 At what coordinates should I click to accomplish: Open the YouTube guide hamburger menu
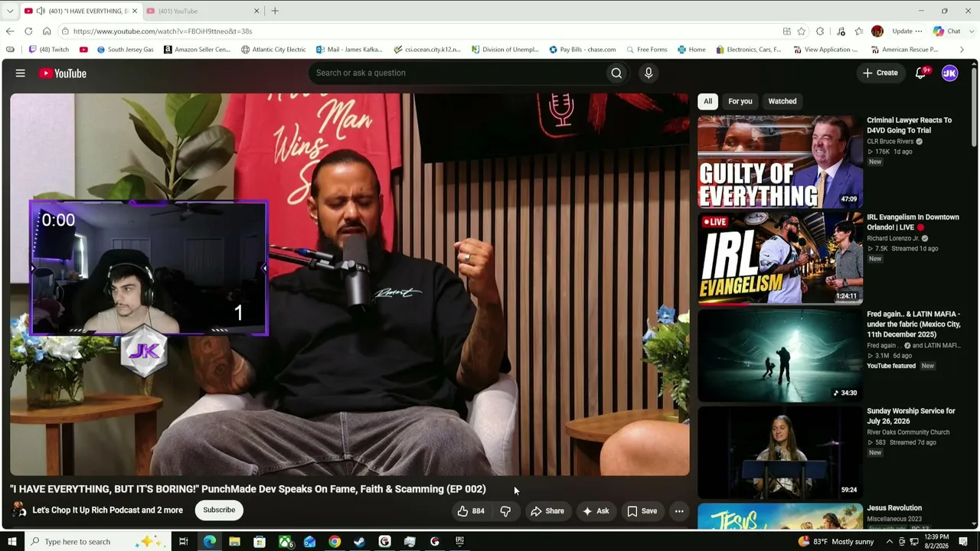point(21,73)
